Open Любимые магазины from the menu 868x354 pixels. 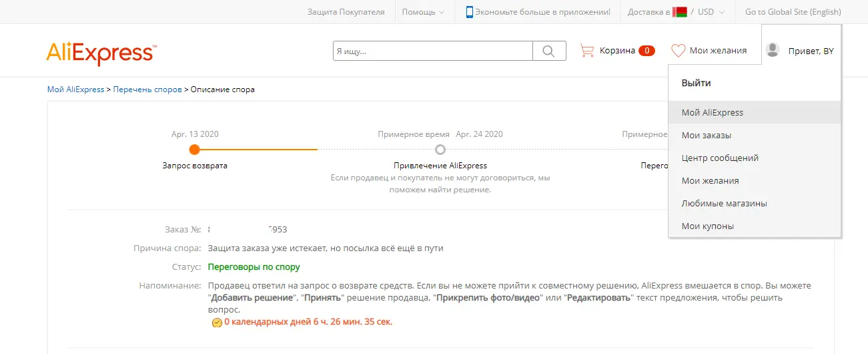(x=755, y=204)
